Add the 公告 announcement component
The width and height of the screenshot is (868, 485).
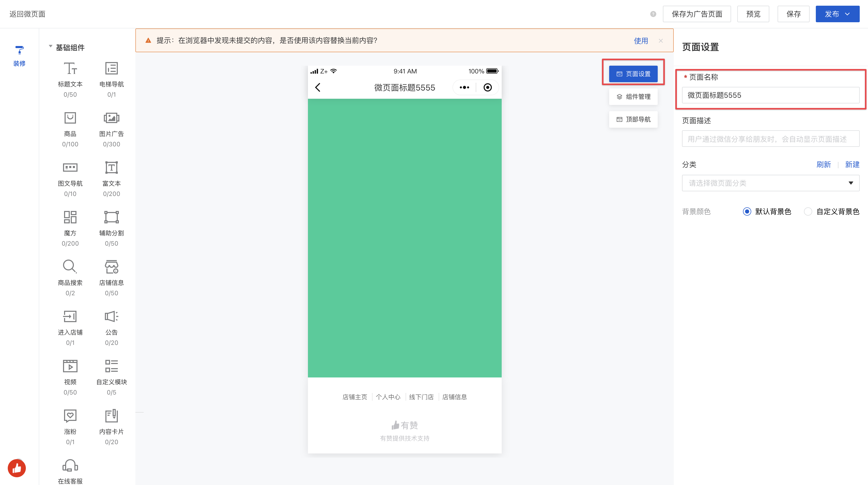[111, 323]
